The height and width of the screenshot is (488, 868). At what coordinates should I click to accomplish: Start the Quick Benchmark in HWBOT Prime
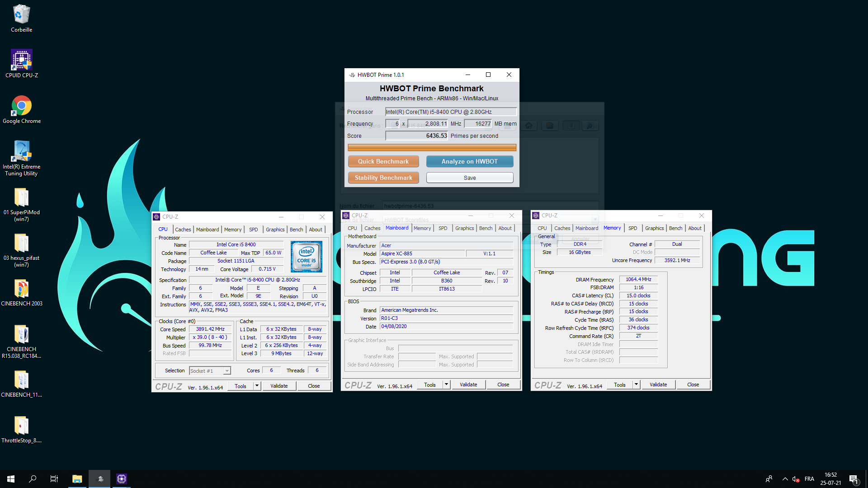click(383, 161)
